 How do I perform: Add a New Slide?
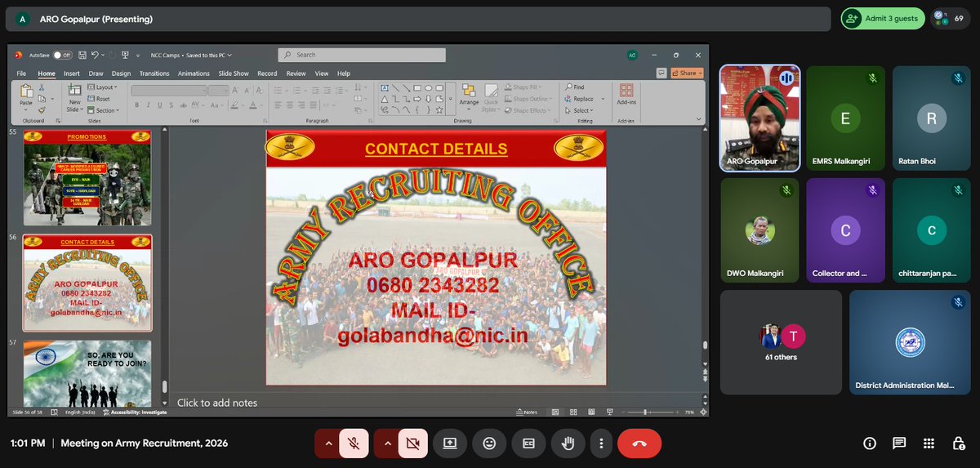pos(73,98)
